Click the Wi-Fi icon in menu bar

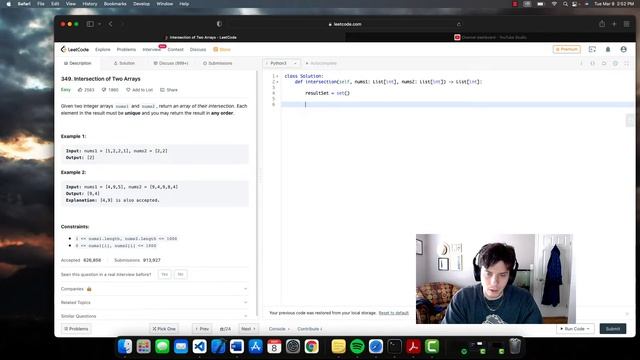(x=554, y=4)
